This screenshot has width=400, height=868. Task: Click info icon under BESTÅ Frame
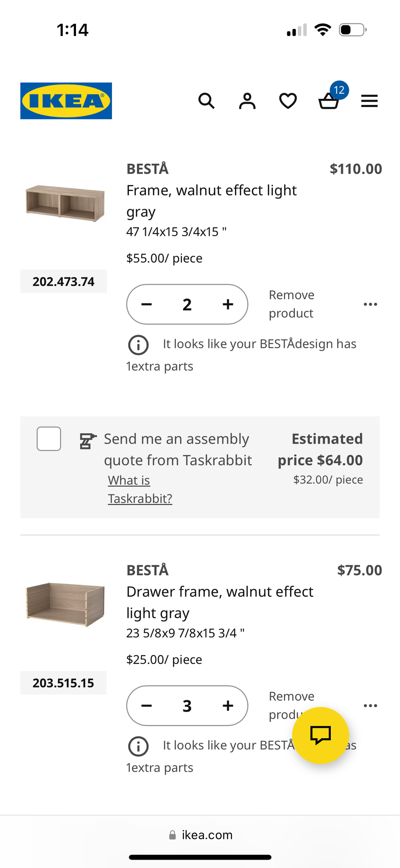point(138,345)
